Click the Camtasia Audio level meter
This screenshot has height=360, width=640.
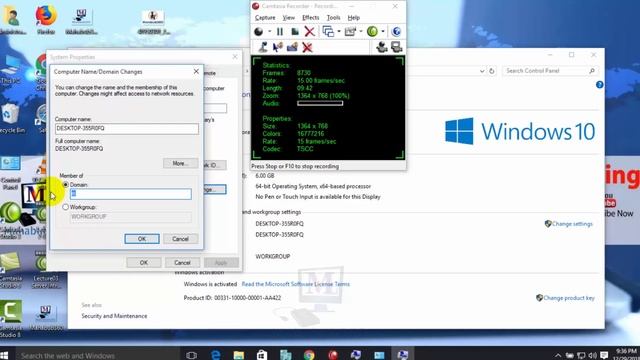[320, 103]
